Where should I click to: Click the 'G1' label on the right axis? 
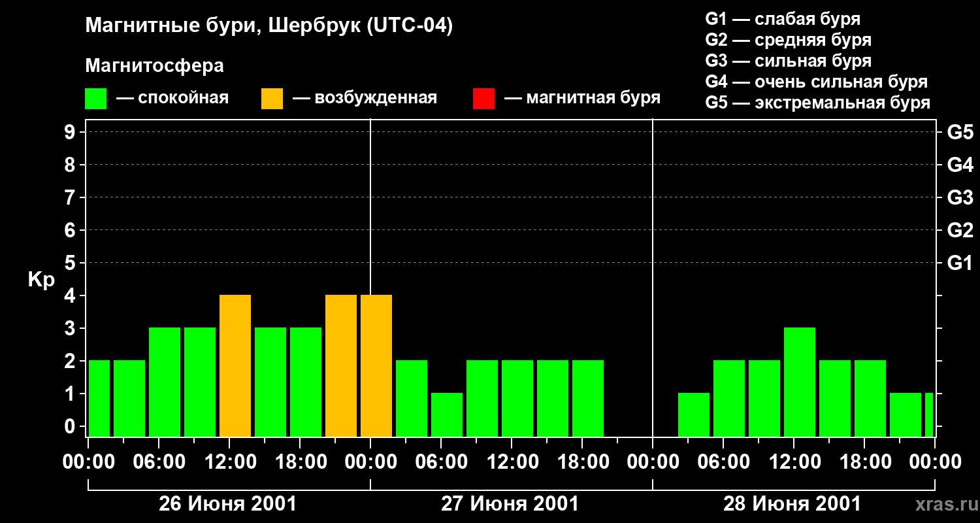pyautogui.click(x=960, y=263)
